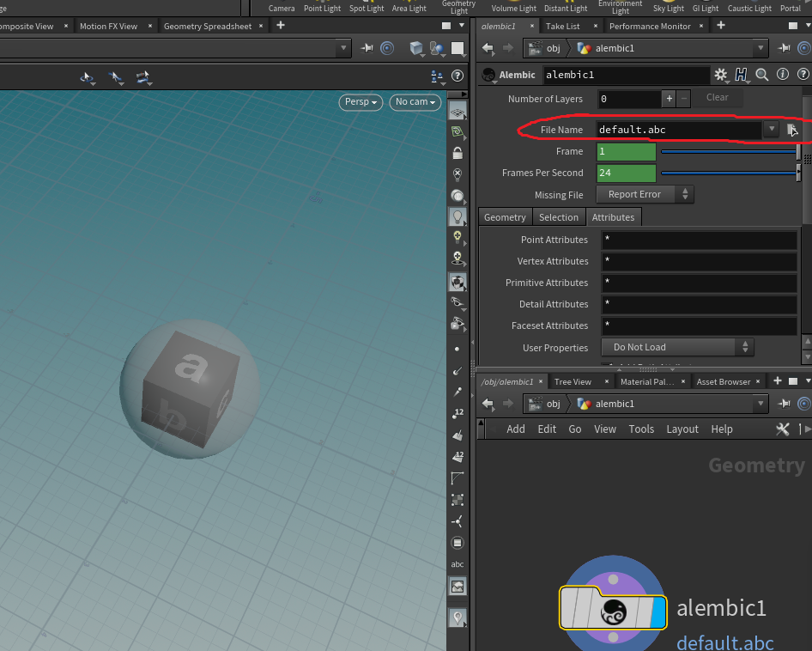Open the User Properties Do Not Load dropdown

coord(677,347)
